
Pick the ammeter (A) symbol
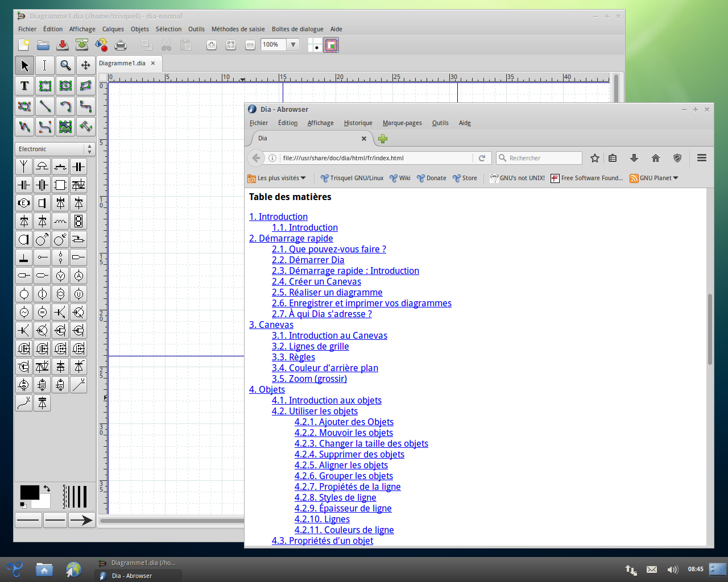click(x=78, y=276)
